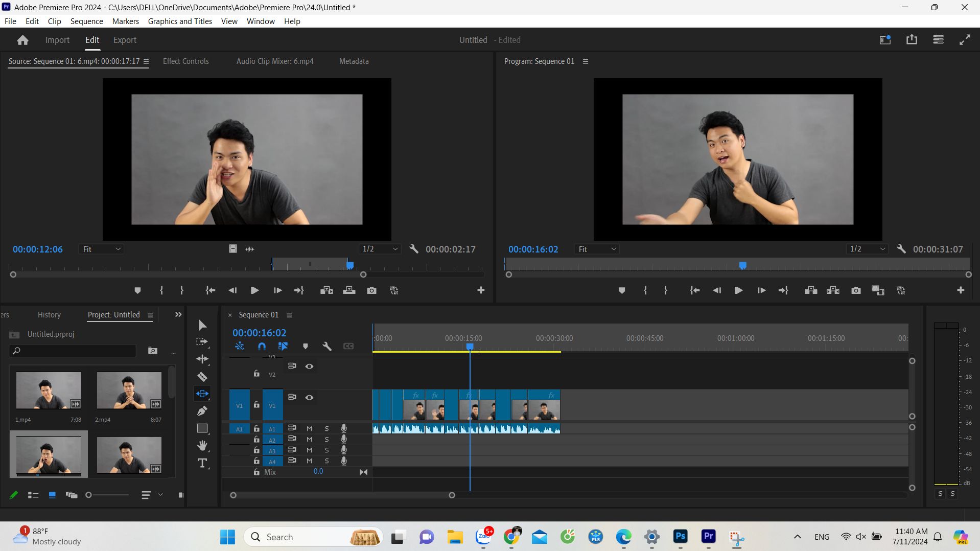Solo audio track A2
The image size is (980, 551).
pos(326,439)
